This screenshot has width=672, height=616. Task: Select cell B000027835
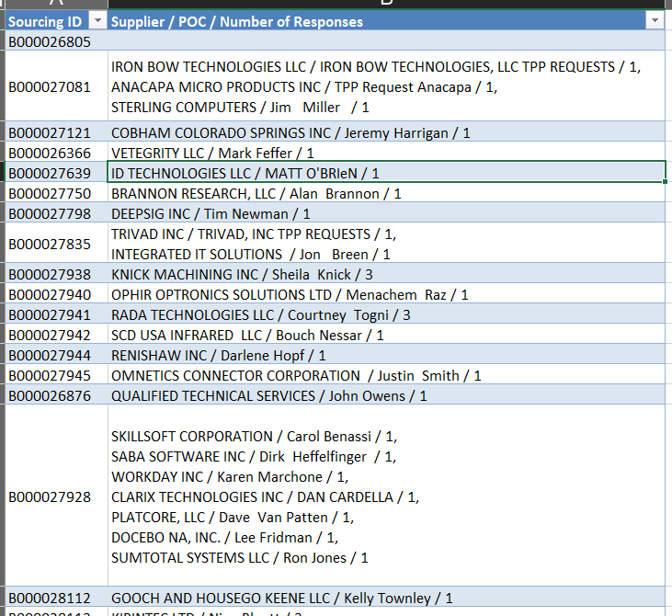56,243
